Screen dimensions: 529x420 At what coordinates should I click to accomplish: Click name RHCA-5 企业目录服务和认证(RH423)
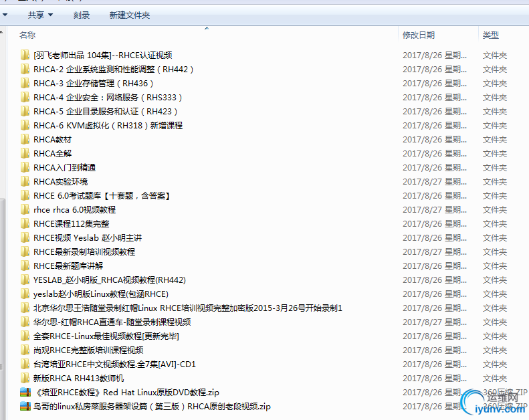click(106, 111)
